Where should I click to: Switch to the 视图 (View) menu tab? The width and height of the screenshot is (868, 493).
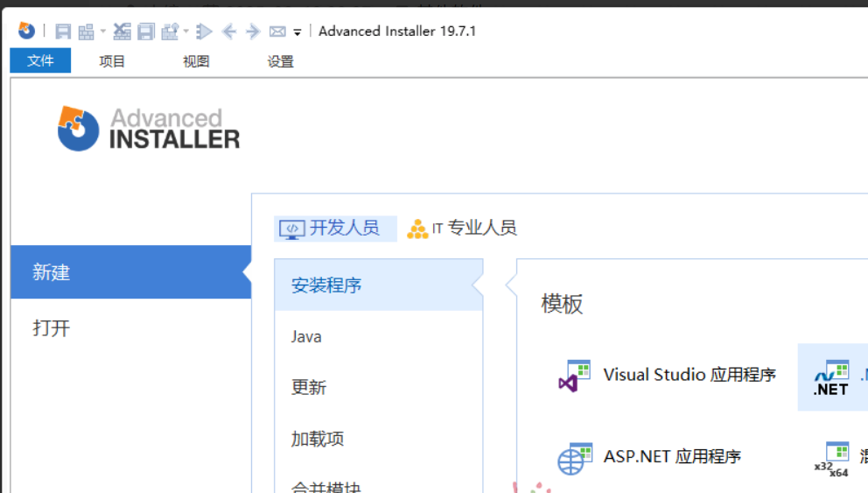tap(196, 61)
